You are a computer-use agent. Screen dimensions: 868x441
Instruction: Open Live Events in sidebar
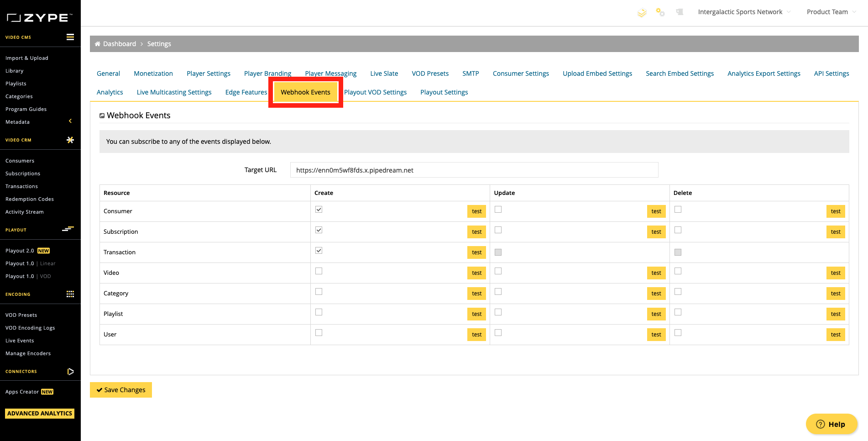point(20,341)
